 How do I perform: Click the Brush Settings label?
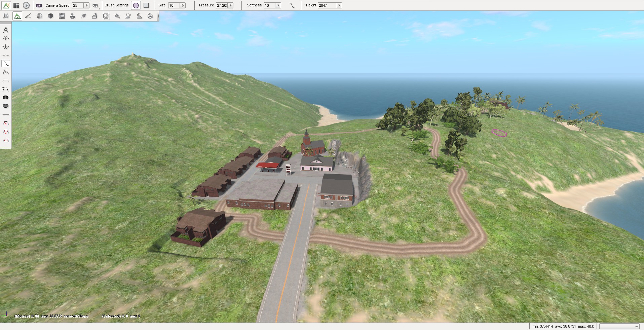pyautogui.click(x=116, y=5)
